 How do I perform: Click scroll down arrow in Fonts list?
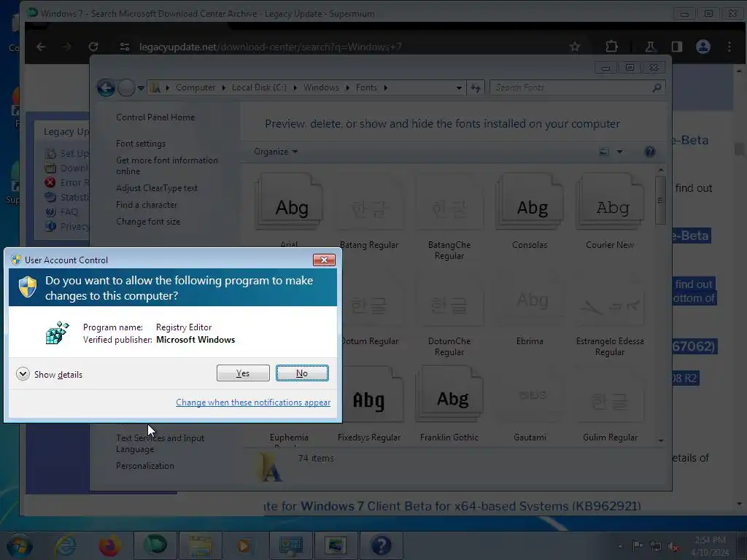click(x=661, y=440)
